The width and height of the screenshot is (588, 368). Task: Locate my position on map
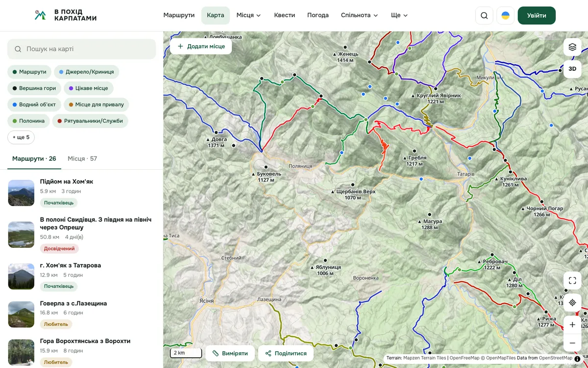pyautogui.click(x=572, y=303)
